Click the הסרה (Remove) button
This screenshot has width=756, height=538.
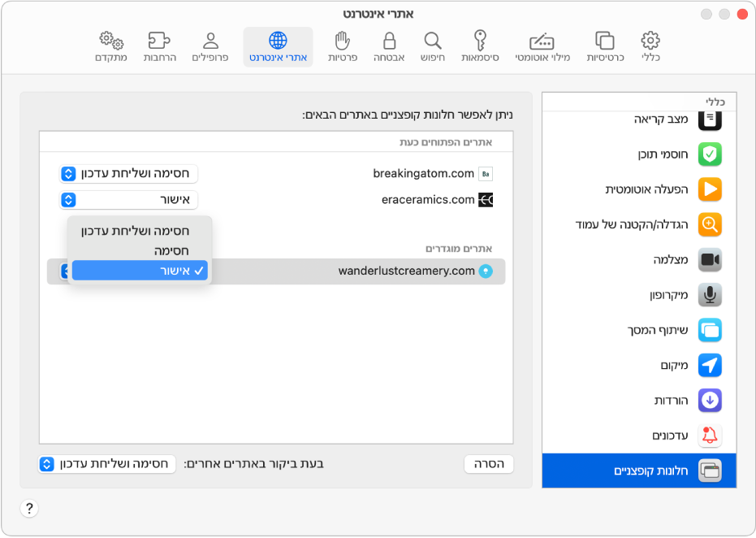489,464
